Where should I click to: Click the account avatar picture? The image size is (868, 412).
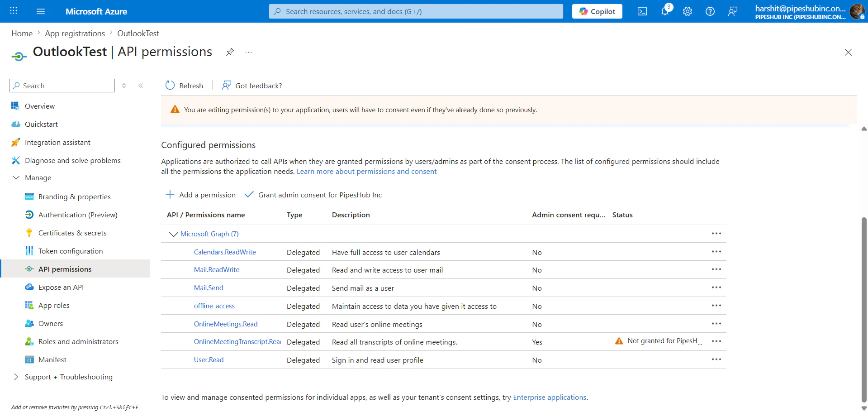pos(858,11)
